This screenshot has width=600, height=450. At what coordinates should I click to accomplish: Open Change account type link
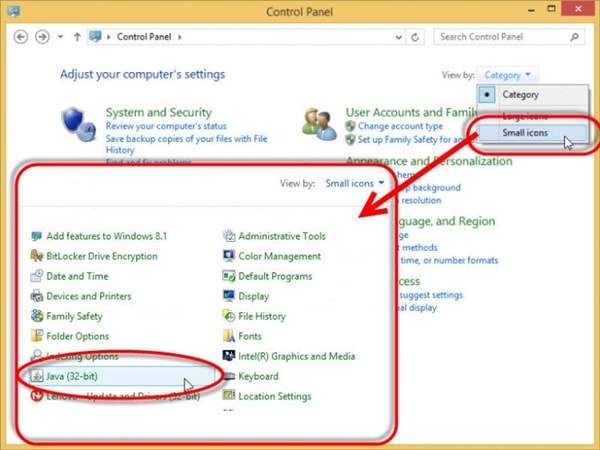400,126
